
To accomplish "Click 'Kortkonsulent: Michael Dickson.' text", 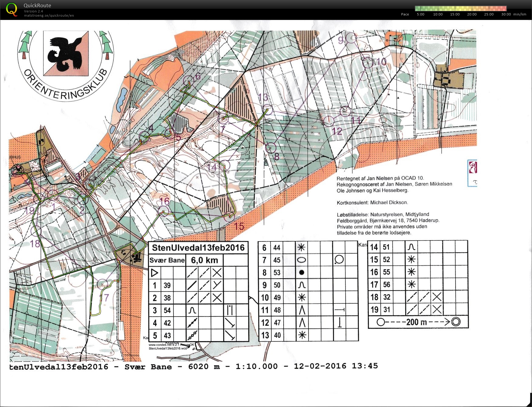I will (372, 203).
